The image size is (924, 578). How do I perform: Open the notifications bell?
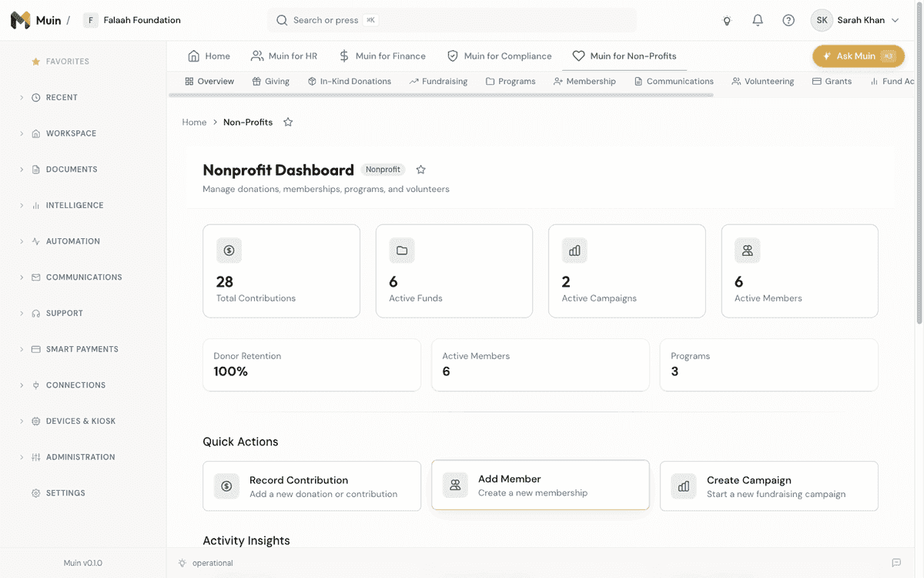pos(758,20)
